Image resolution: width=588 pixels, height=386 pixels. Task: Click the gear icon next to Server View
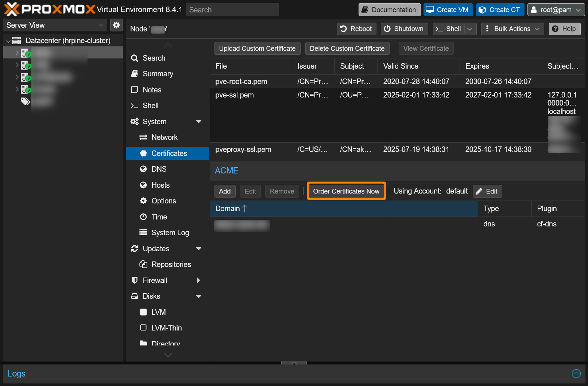[116, 25]
